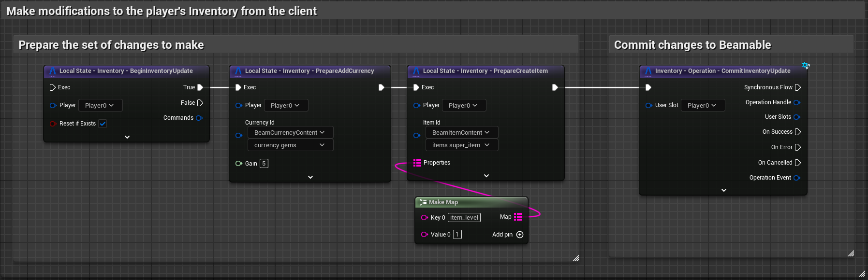Click the Gain value input field
Screen dimensions: 868x280
coord(264,164)
